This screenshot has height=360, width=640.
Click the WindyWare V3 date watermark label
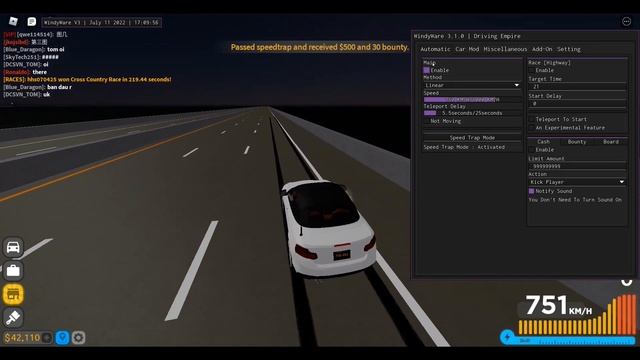101,22
